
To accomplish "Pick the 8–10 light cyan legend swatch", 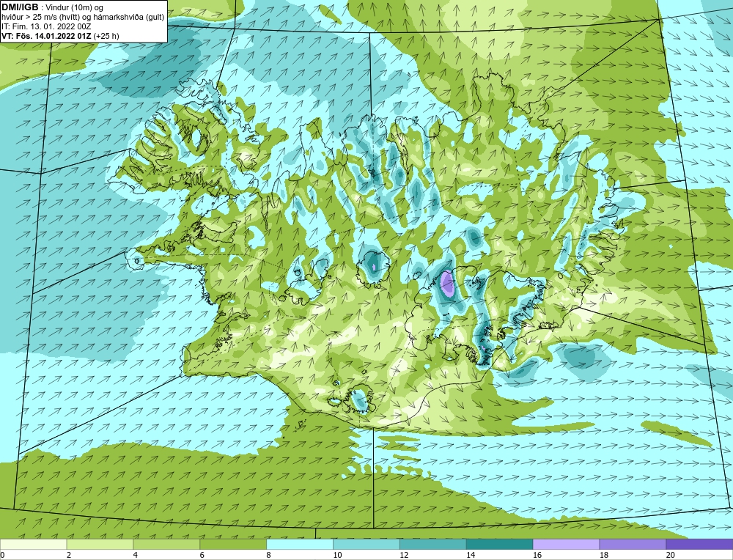I will (300, 544).
